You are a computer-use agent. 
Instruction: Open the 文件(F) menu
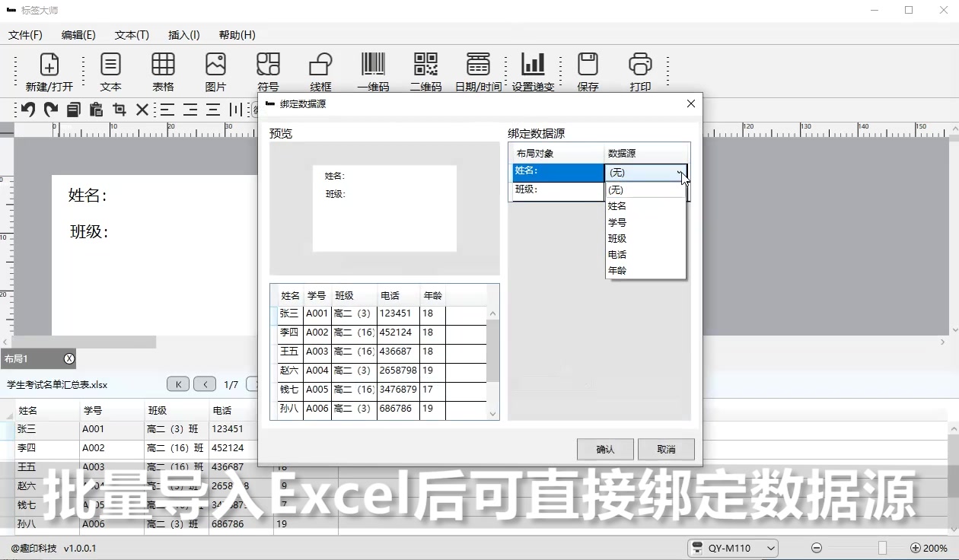tap(26, 34)
